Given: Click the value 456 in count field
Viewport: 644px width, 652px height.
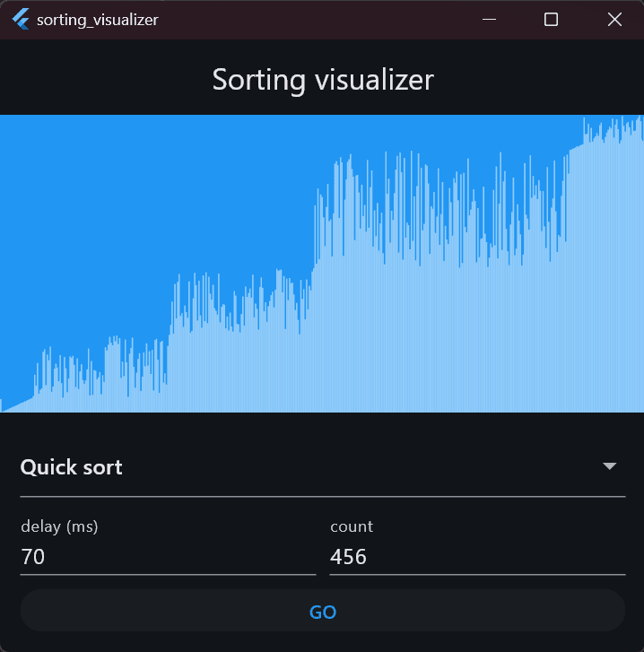Looking at the screenshot, I should tap(349, 557).
